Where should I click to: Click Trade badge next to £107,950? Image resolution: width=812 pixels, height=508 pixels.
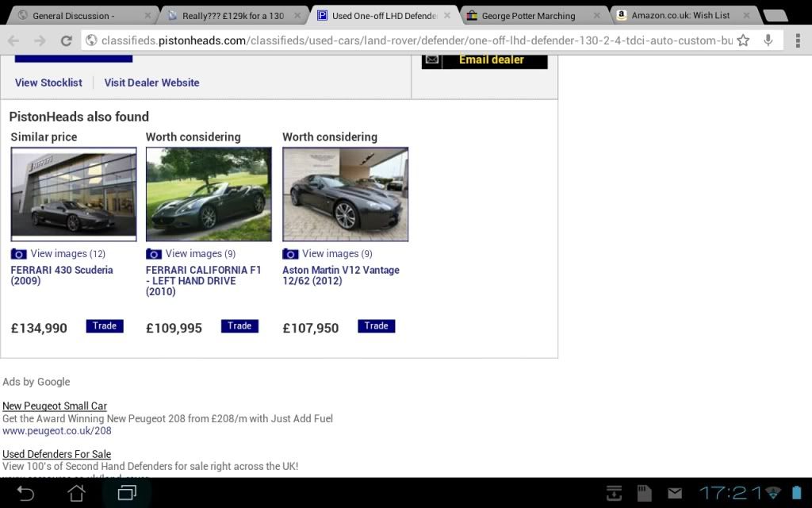tap(377, 326)
